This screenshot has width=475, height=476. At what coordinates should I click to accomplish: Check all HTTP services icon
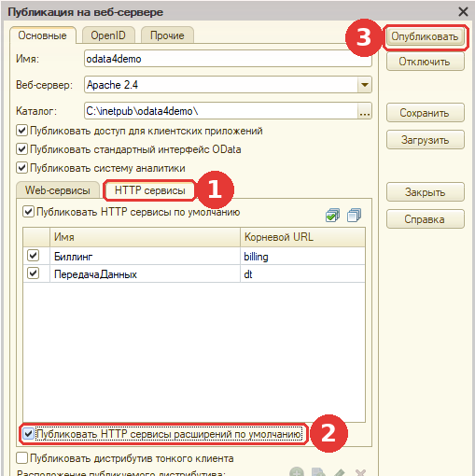pyautogui.click(x=332, y=216)
